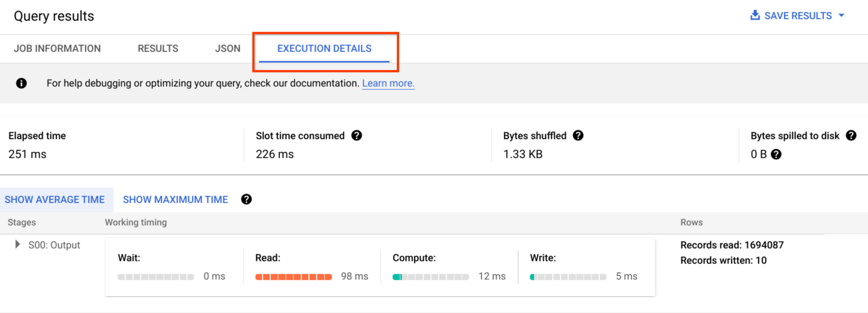Select the S00: Output stage label
The image size is (868, 313).
54,245
